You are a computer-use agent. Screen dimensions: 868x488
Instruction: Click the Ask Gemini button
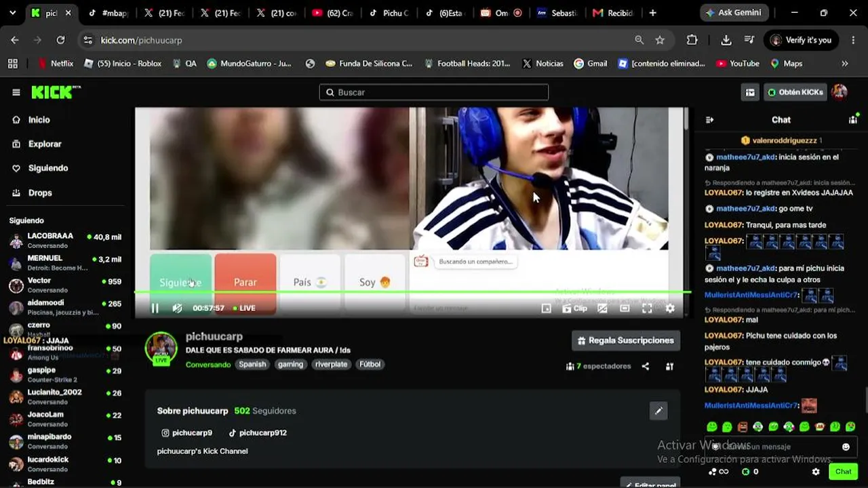pos(733,13)
